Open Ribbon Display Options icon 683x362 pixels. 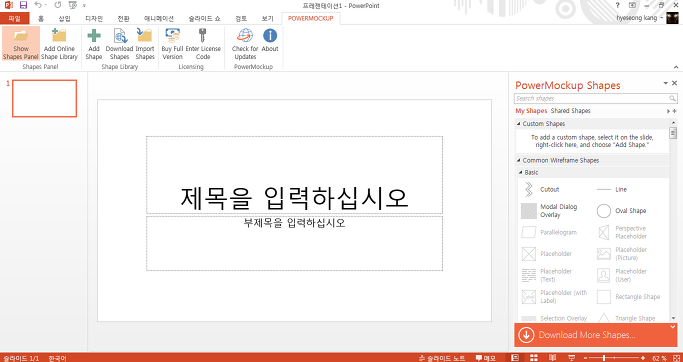point(632,5)
